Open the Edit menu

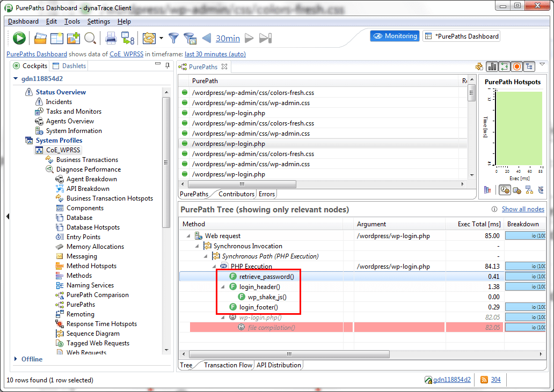pyautogui.click(x=51, y=21)
